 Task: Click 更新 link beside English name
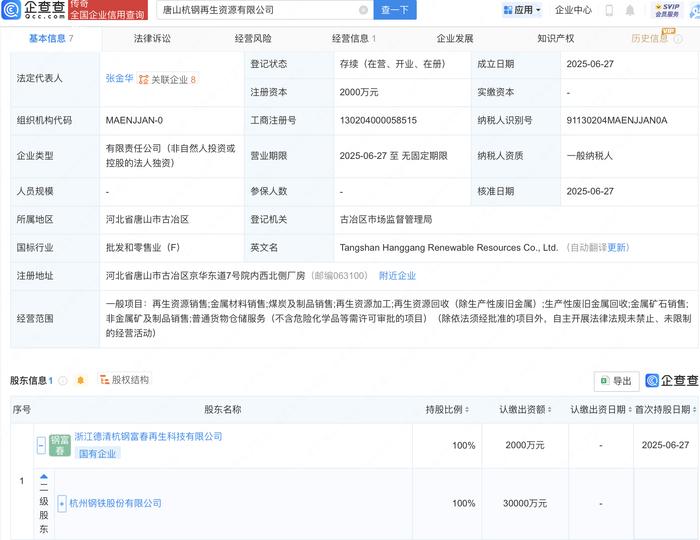coord(618,248)
